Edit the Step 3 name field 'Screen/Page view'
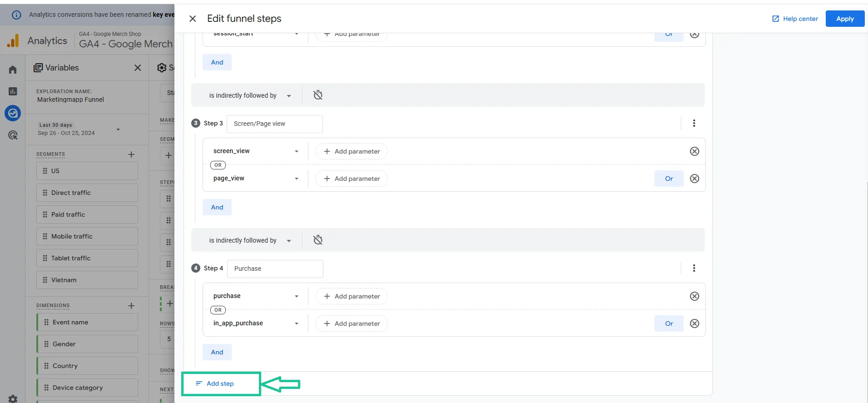Image resolution: width=868 pixels, height=403 pixels. (275, 124)
